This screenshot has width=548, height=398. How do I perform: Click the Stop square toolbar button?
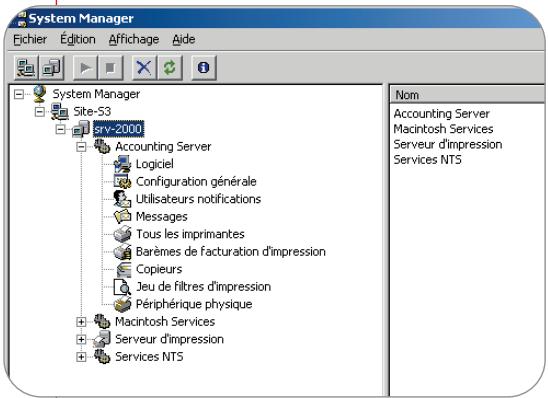coord(110,67)
